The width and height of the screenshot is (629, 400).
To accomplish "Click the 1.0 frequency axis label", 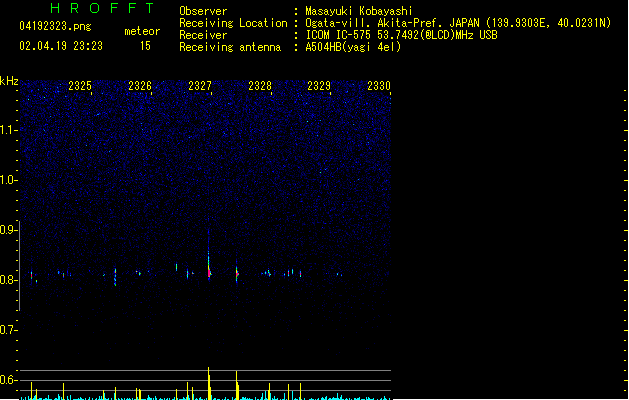I will pos(7,180).
